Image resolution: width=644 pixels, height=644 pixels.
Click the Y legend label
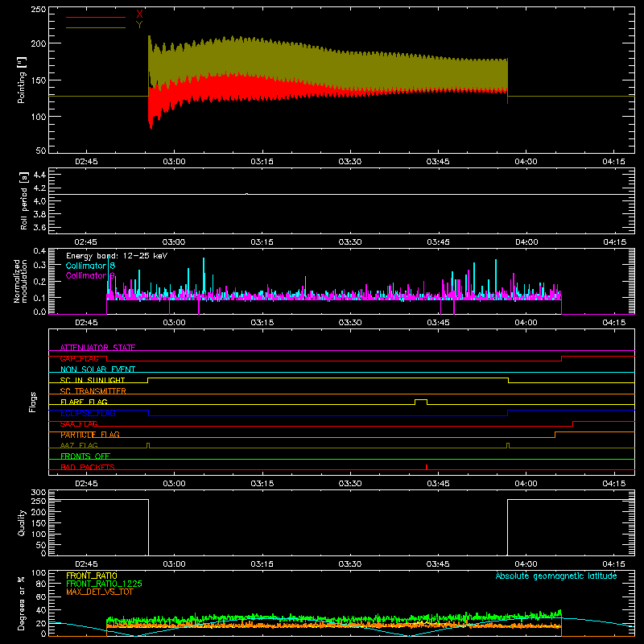click(x=139, y=25)
